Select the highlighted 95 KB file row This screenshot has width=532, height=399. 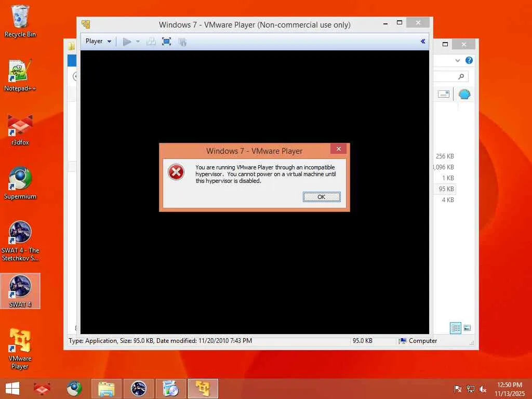tap(445, 189)
